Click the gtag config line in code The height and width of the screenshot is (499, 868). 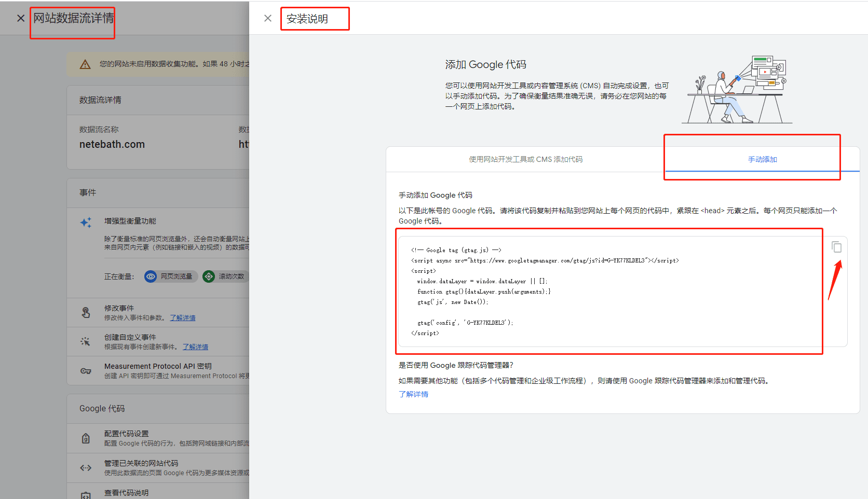tap(465, 323)
